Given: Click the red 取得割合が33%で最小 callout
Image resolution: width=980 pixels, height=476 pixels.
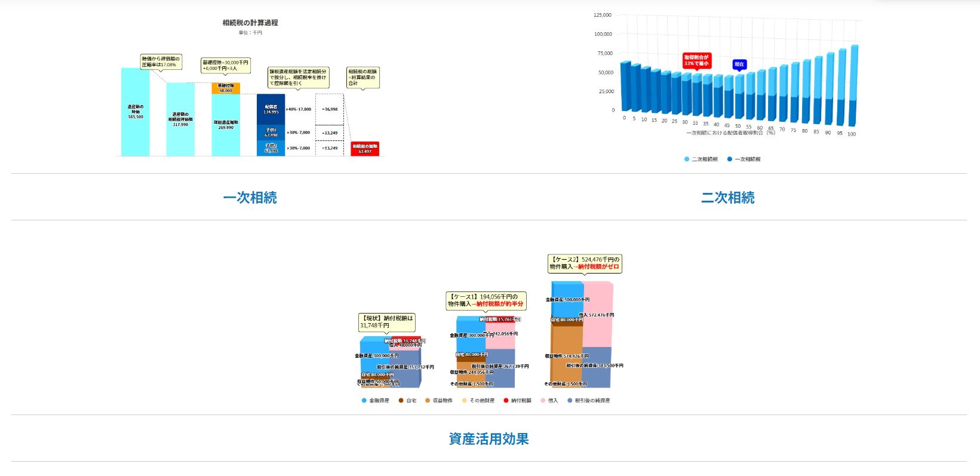Looking at the screenshot, I should point(696,60).
